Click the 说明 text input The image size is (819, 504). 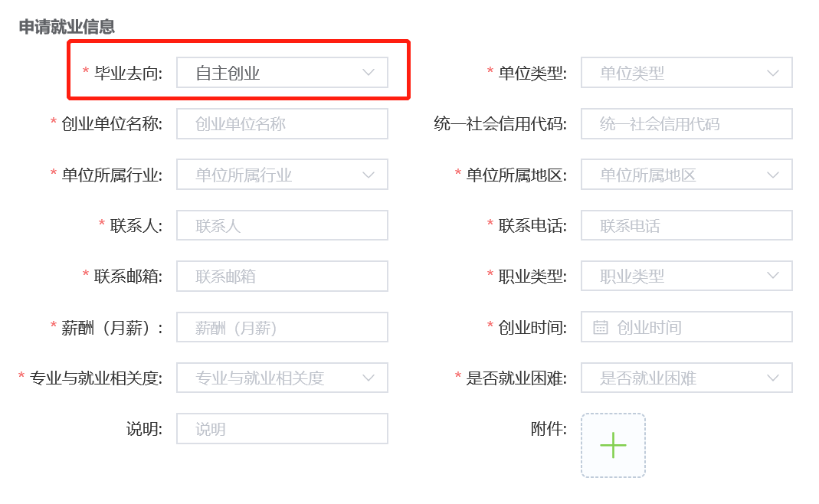(282, 429)
